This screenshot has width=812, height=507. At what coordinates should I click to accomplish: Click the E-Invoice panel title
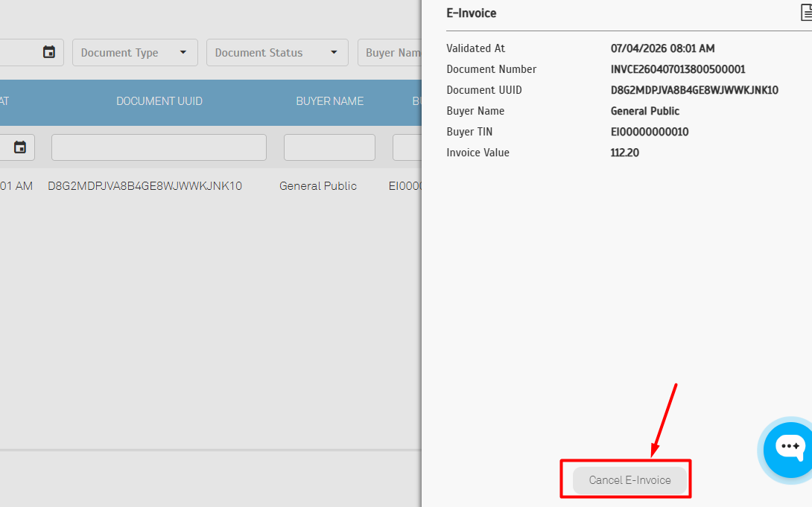click(471, 13)
